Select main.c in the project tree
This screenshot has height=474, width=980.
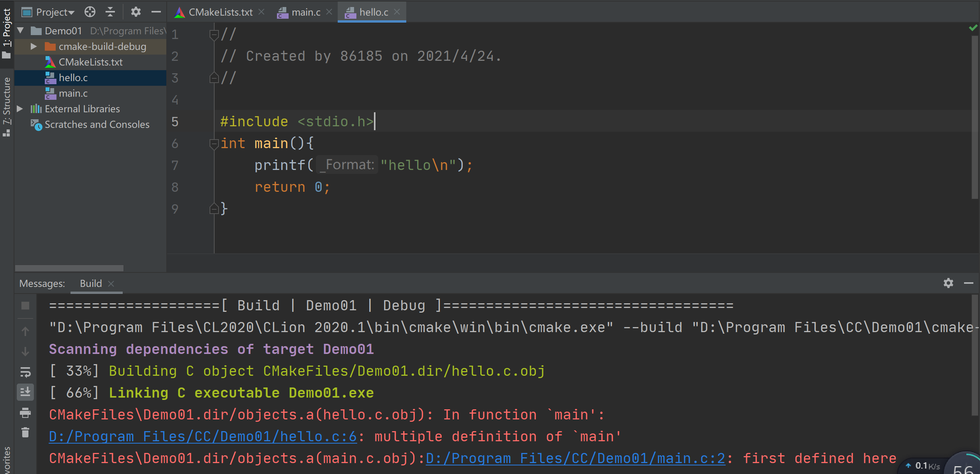(x=73, y=93)
